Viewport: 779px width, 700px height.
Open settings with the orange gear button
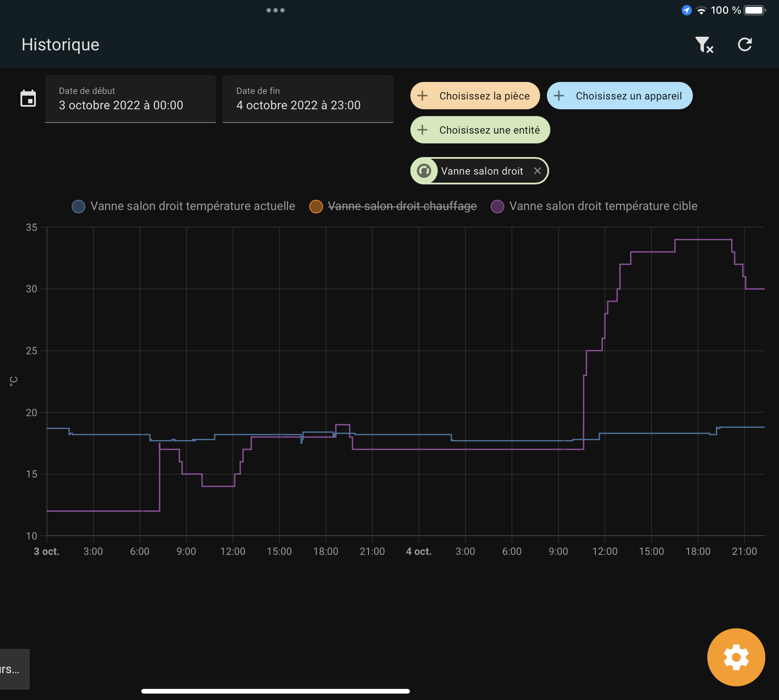(735, 657)
